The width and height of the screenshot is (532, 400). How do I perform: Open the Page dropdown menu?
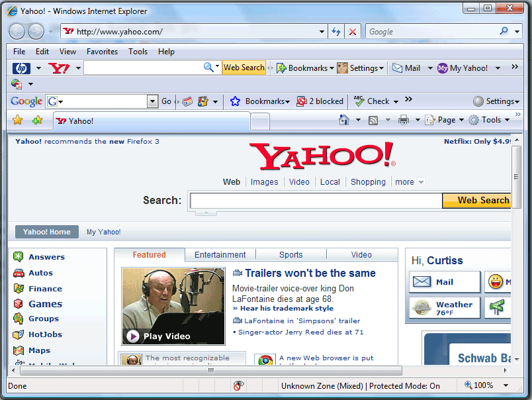point(441,120)
